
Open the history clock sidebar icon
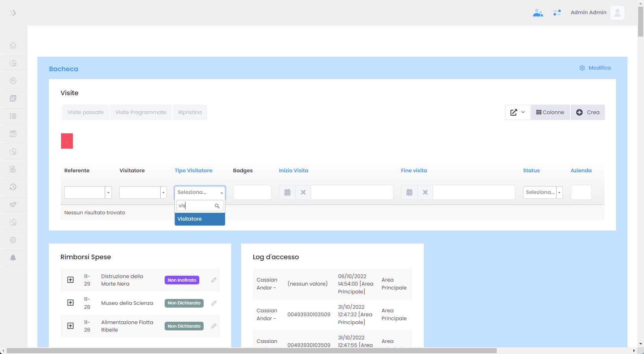[13, 187]
